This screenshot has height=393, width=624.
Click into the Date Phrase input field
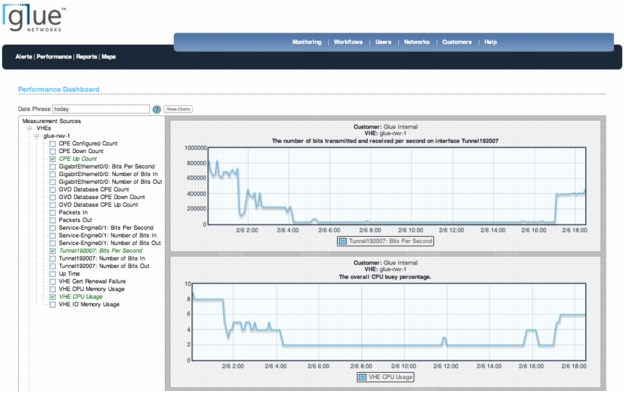point(101,109)
